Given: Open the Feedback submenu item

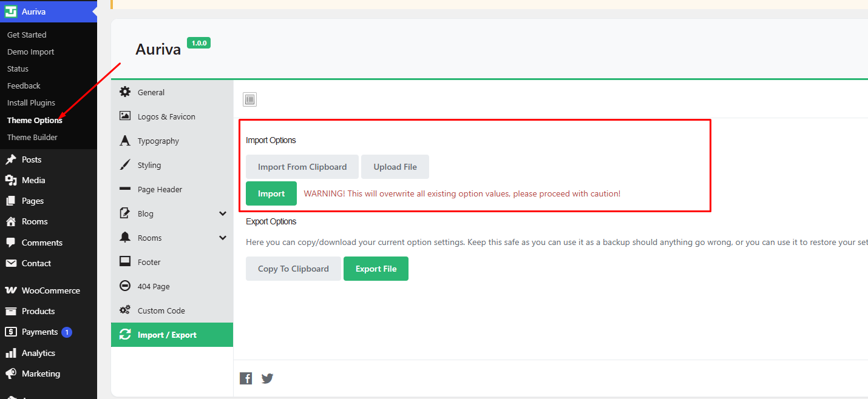Looking at the screenshot, I should pos(24,86).
